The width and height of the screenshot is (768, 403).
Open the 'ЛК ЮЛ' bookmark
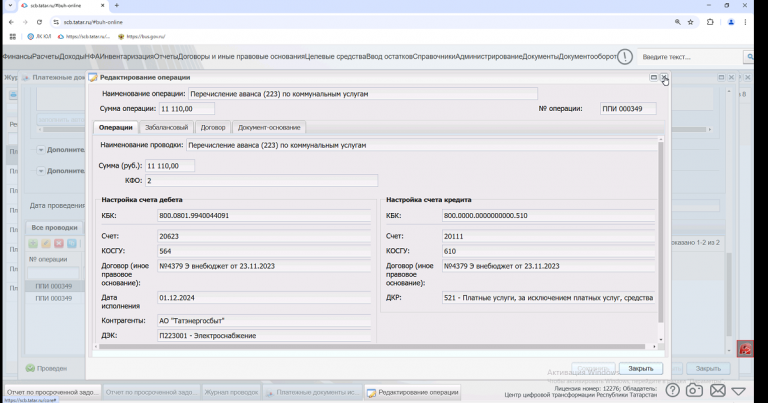(40, 36)
